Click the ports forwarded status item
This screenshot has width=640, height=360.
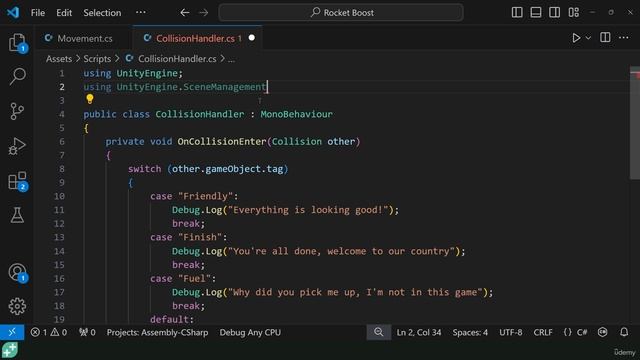(87, 332)
